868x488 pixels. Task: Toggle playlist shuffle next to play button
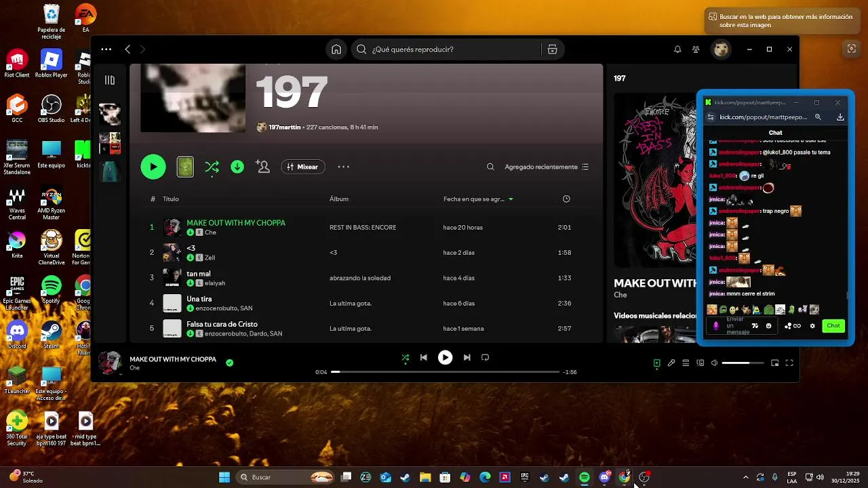[x=212, y=167]
